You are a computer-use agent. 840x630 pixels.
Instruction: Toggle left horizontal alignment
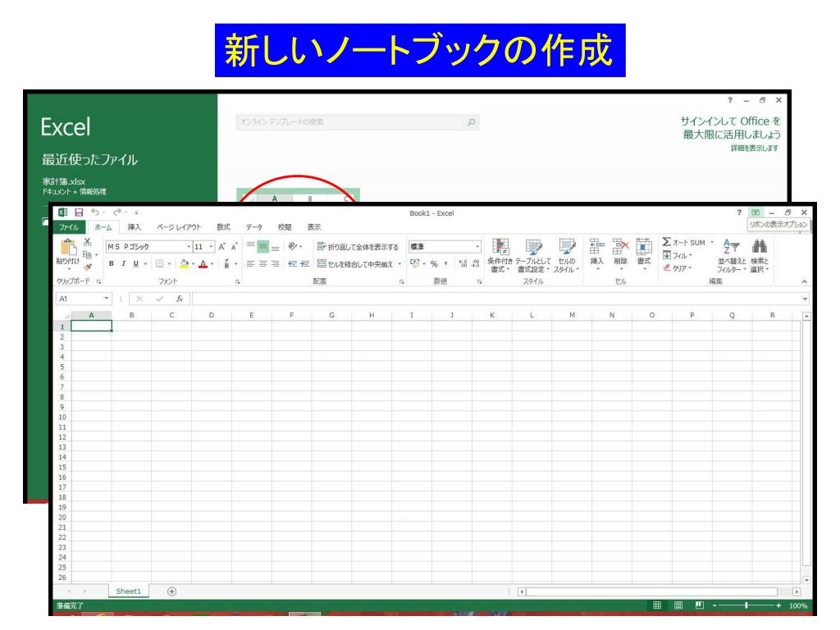[x=250, y=263]
